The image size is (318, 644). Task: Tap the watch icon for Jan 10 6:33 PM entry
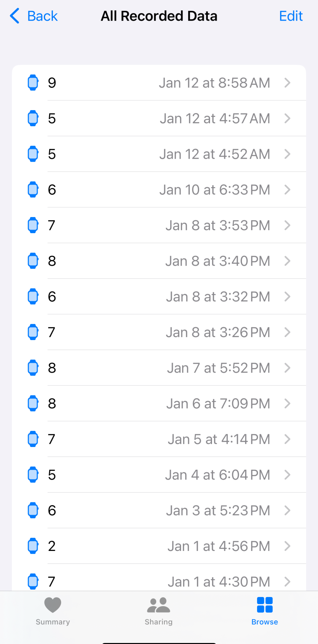[x=33, y=190]
